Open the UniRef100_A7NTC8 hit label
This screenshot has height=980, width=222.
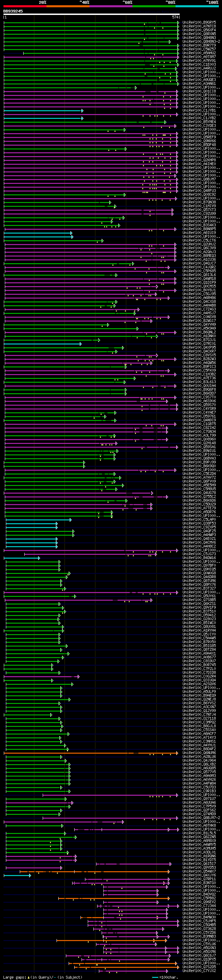[x=199, y=26]
